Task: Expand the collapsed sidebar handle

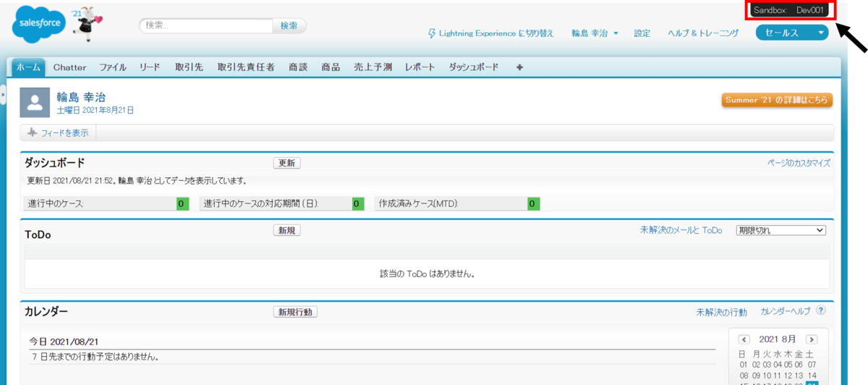Action: 3,94
